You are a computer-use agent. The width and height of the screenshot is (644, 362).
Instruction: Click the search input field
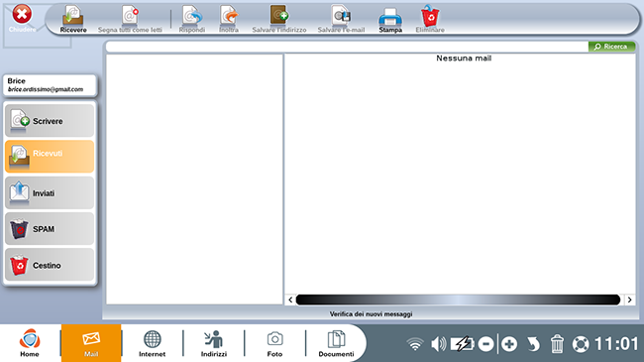coord(347,47)
